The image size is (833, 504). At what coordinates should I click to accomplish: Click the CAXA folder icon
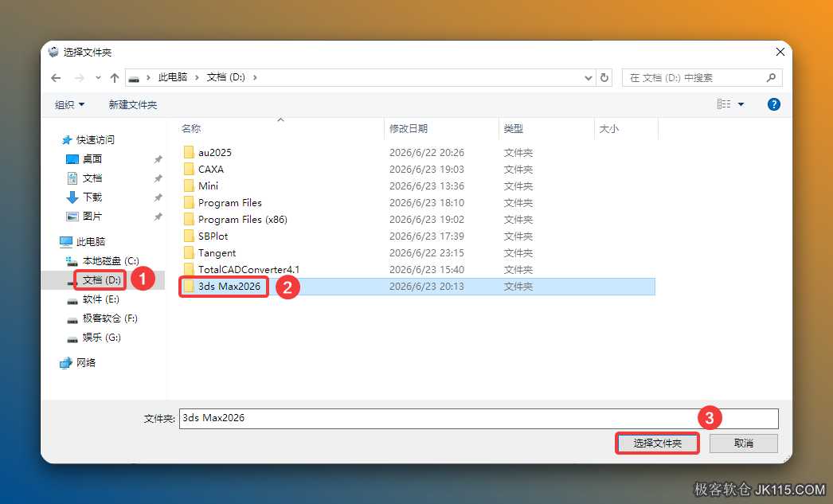(189, 170)
